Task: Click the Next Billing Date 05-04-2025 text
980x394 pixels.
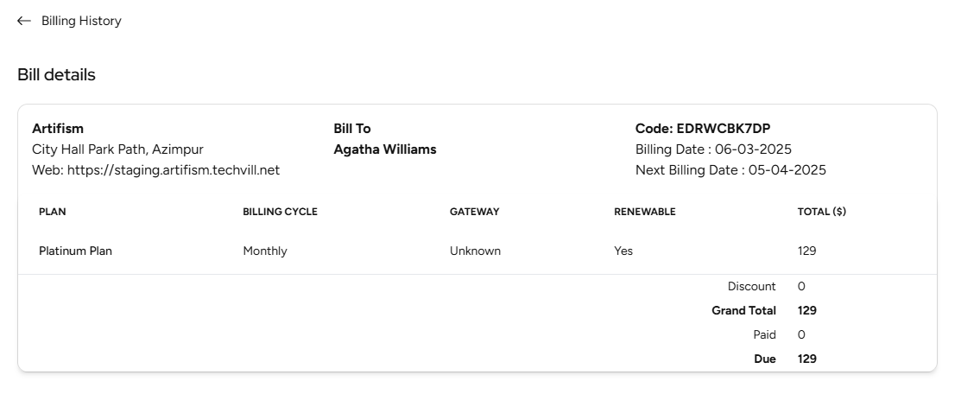Action: click(x=730, y=170)
